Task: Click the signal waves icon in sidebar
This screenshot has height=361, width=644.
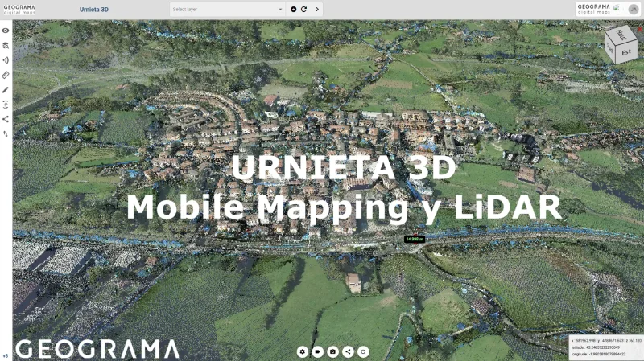Action: click(6, 60)
